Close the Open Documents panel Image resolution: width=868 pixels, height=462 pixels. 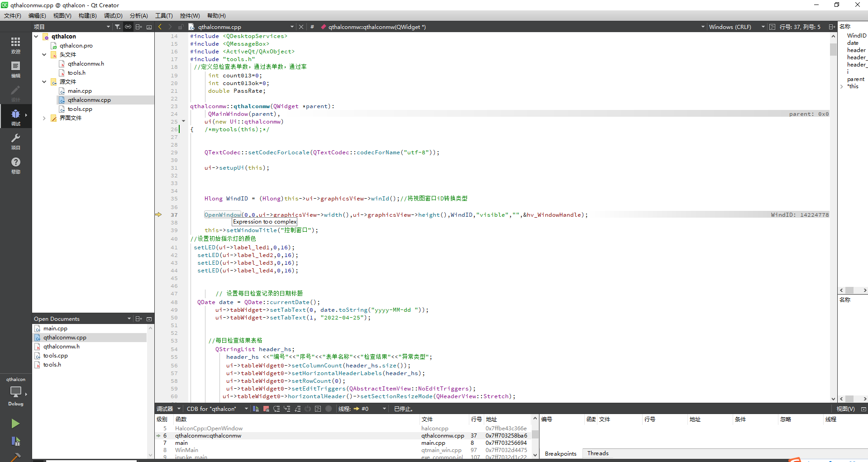(x=149, y=319)
